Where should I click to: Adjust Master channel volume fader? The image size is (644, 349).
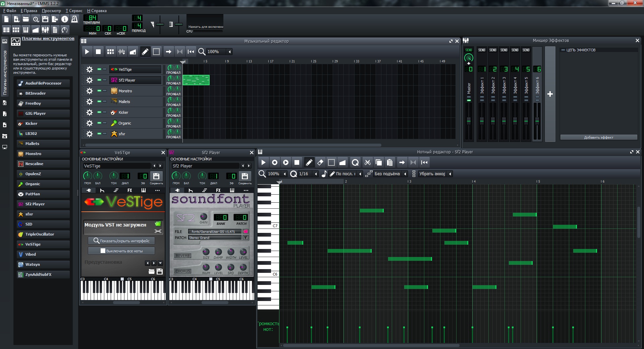pyautogui.click(x=469, y=120)
